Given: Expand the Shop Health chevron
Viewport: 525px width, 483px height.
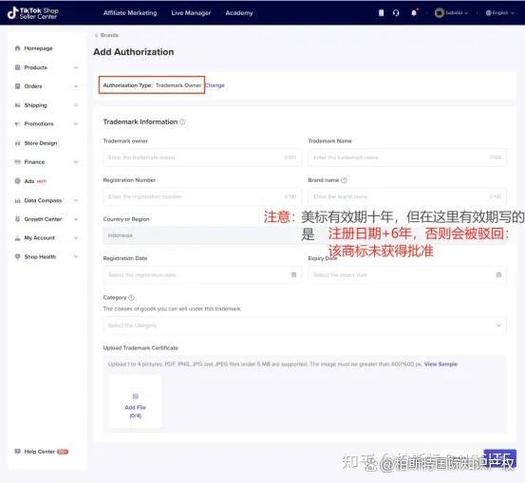Looking at the screenshot, I should (x=76, y=257).
